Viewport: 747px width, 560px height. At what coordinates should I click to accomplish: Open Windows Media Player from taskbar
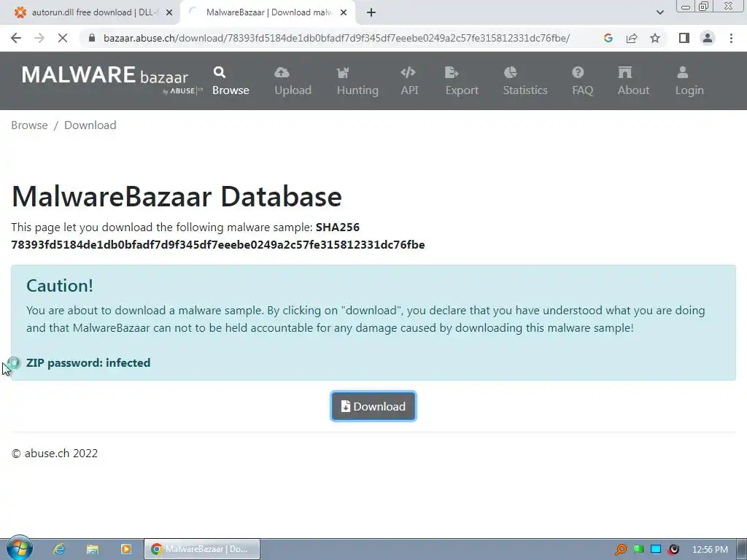click(x=125, y=549)
